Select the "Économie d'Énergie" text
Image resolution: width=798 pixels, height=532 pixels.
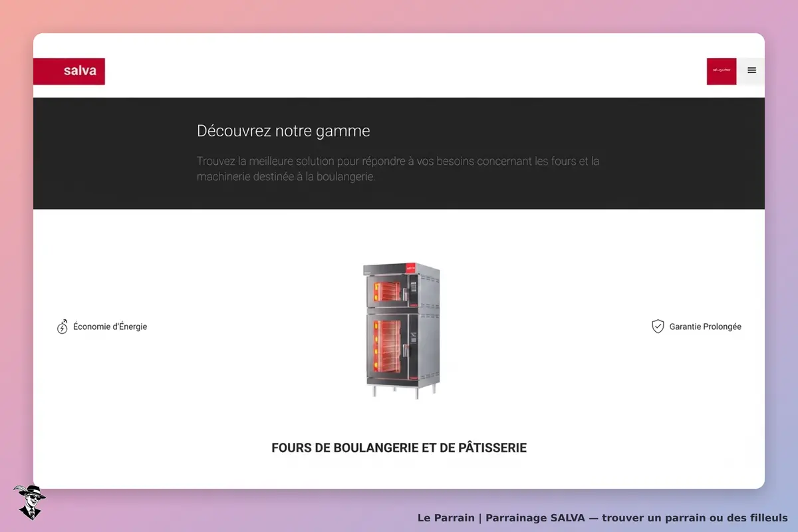click(110, 327)
